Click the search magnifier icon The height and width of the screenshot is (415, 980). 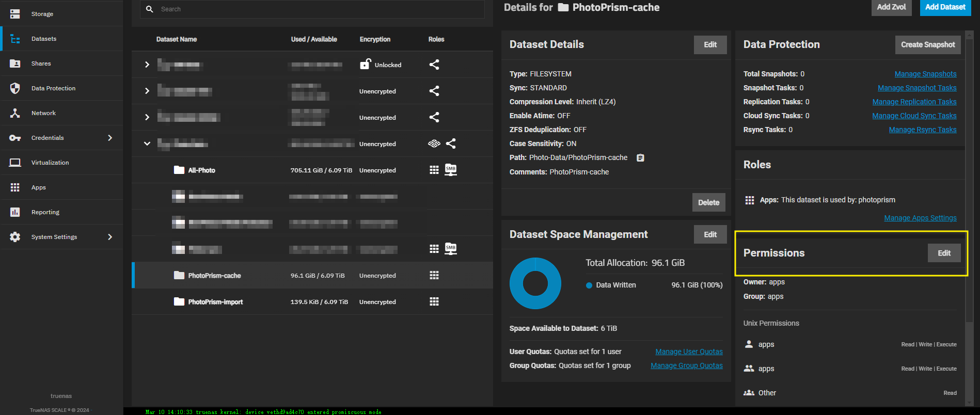[150, 9]
